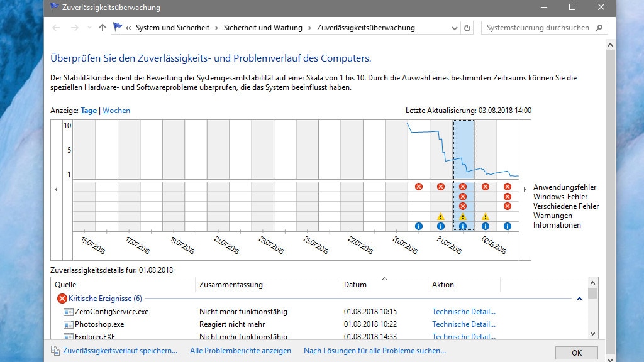Click the Back navigation arrow
644x362 pixels.
point(56,28)
